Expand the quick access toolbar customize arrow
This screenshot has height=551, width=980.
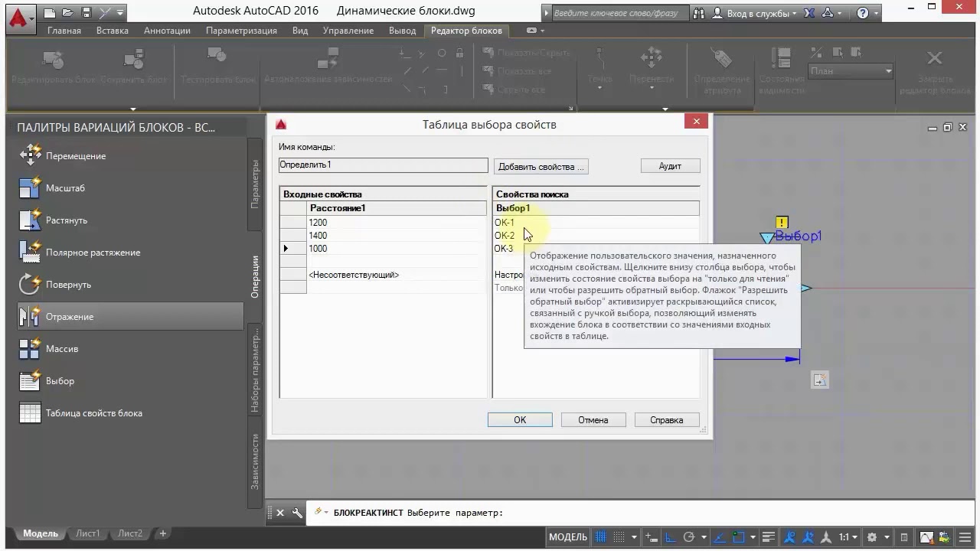[x=120, y=13]
